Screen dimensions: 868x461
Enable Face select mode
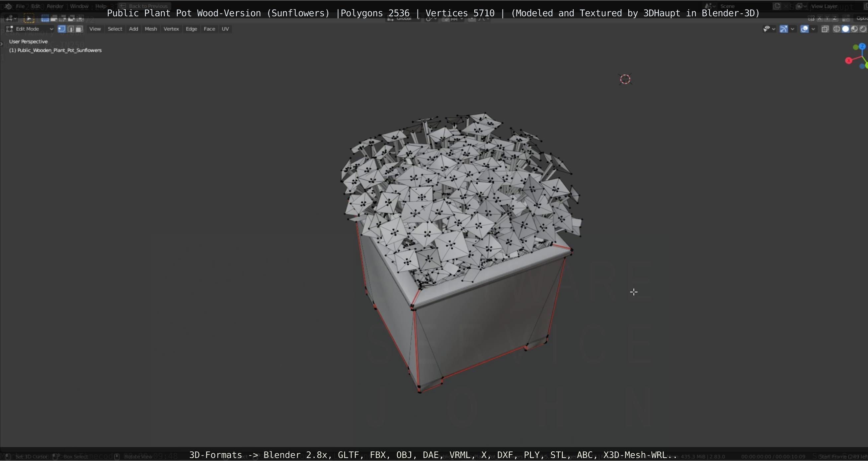[x=79, y=29]
